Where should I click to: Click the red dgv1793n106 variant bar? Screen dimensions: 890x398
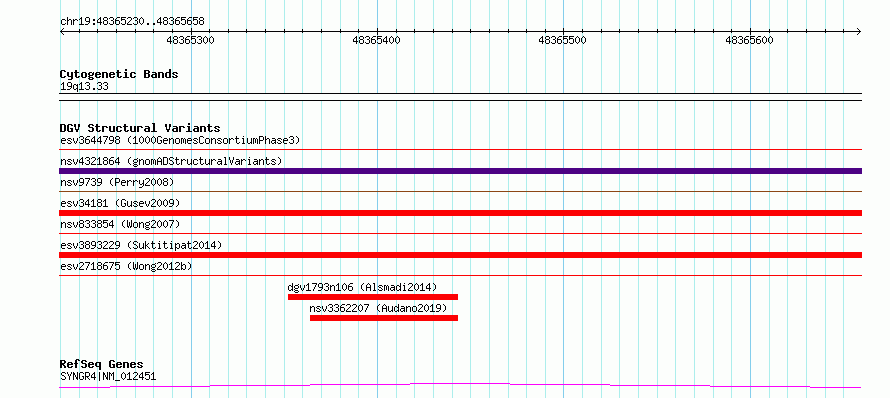(373, 297)
